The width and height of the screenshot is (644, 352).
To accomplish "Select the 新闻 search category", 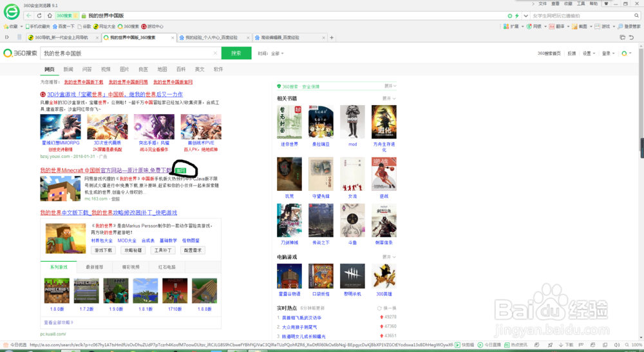I will 68,69.
